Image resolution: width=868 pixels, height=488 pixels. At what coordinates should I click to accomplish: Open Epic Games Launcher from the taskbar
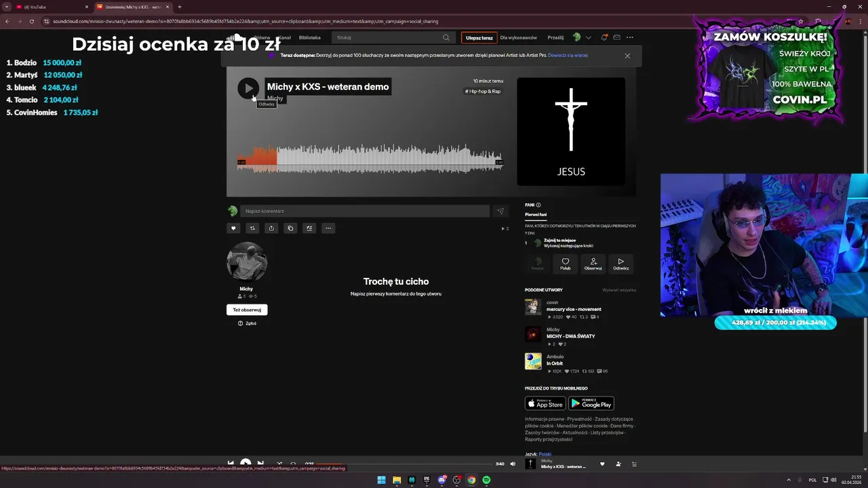point(427,480)
